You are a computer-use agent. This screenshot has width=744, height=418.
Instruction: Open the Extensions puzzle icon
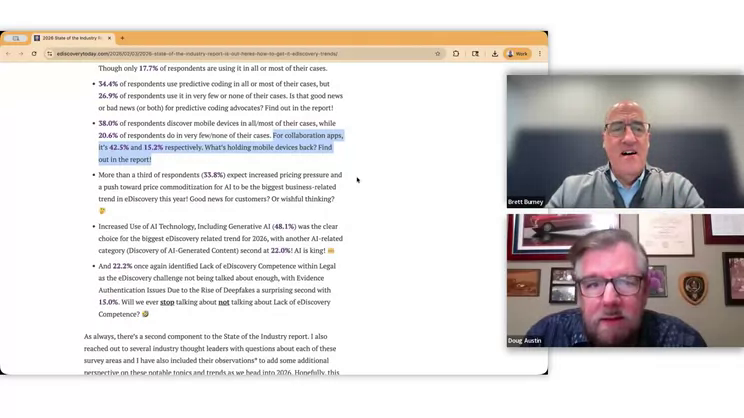[x=456, y=54]
